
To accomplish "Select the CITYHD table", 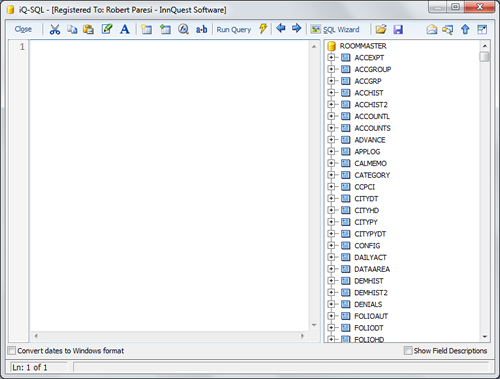I will pos(366,210).
